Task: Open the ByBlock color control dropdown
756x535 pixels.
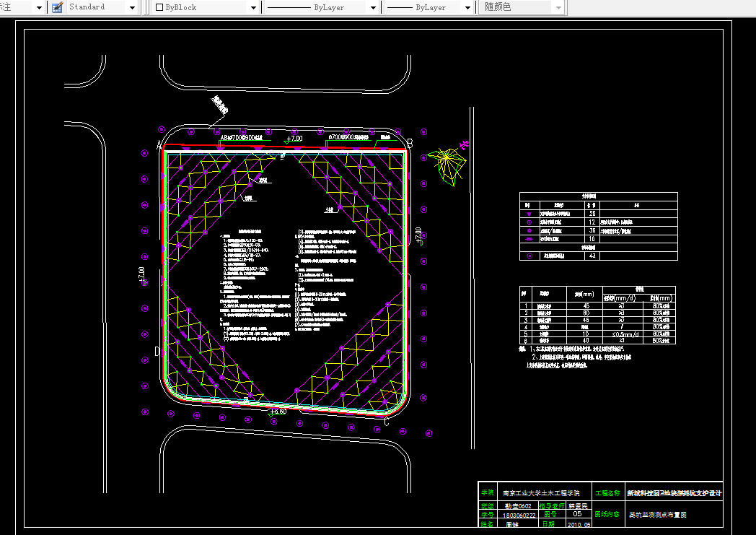Action: click(x=253, y=8)
